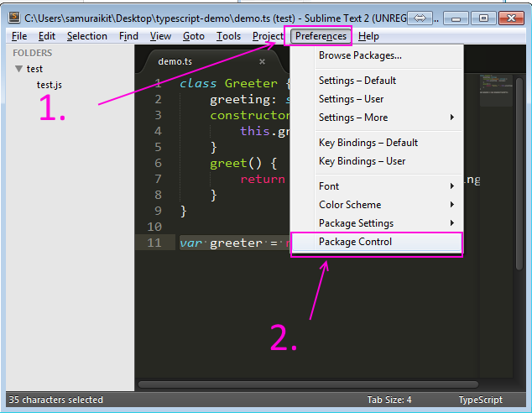Close the Preferences menu via its title
The image size is (532, 413).
click(321, 36)
